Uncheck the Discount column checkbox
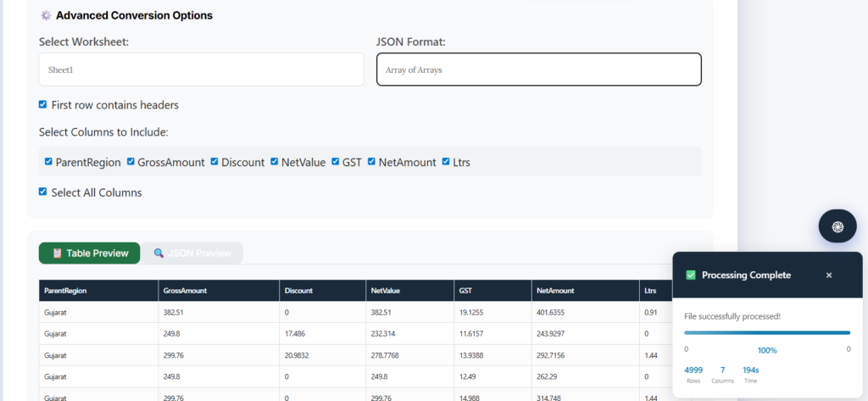 (214, 162)
